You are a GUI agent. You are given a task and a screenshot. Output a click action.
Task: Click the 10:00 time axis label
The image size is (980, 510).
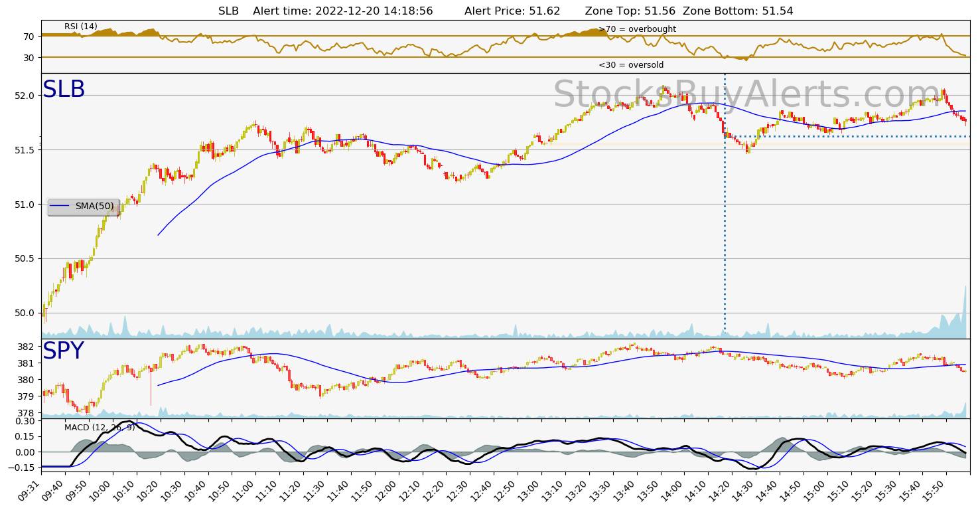pos(100,490)
